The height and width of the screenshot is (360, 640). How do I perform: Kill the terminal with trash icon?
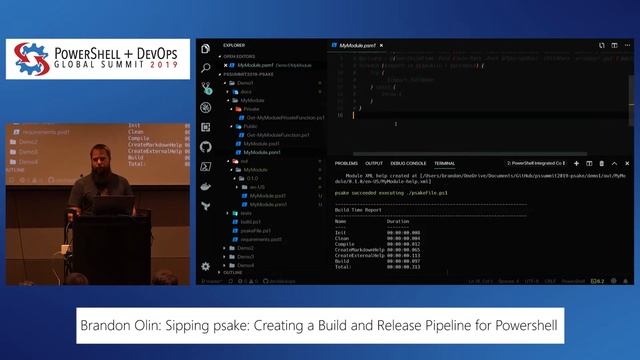tap(602, 163)
